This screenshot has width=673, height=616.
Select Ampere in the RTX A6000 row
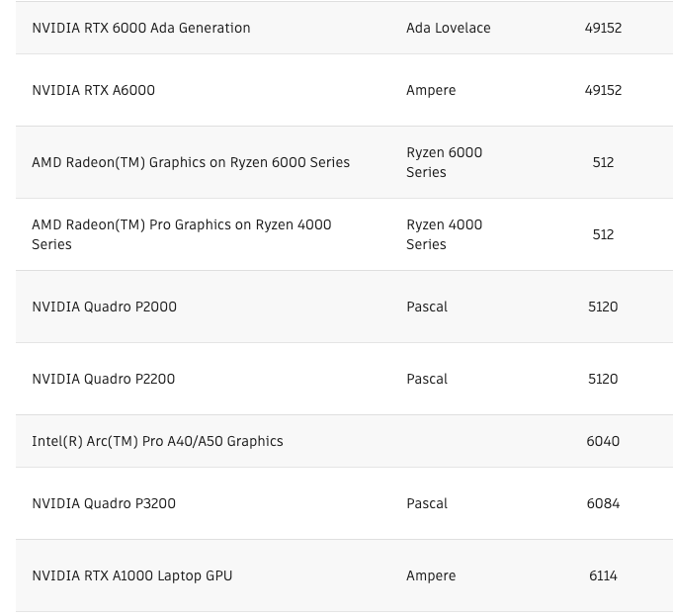(431, 90)
